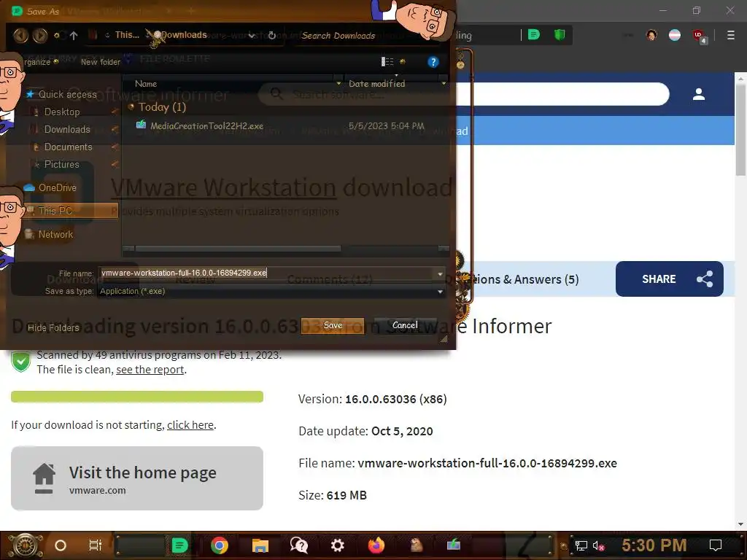This screenshot has height=560, width=747.
Task: Open the steampunk Start button
Action: pos(25,545)
